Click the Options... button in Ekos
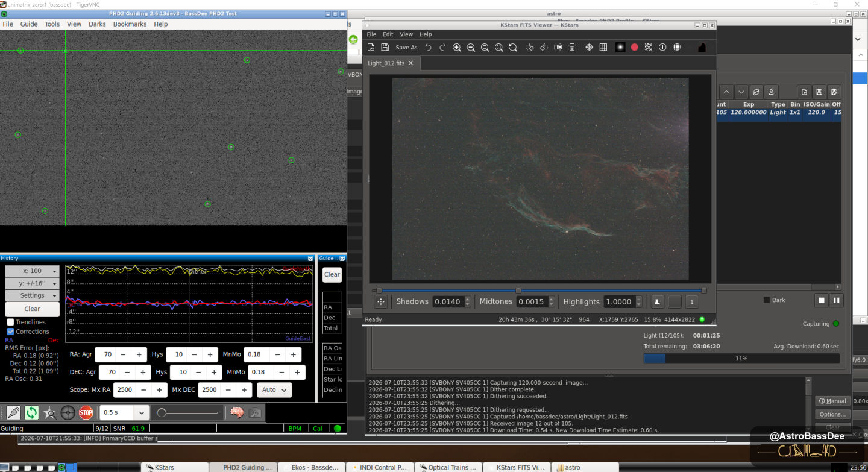The width and height of the screenshot is (868, 472). (x=832, y=414)
